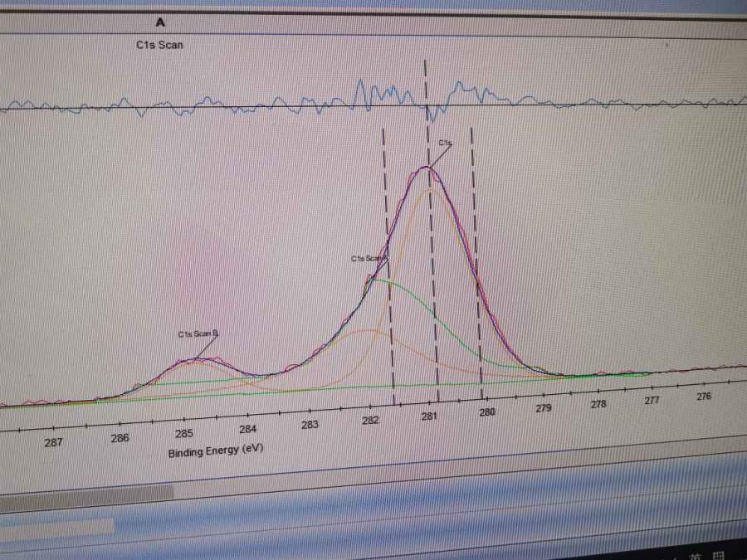This screenshot has width=747, height=560.
Task: Click the horizontal scrollbar thumb below the chart
Action: pyautogui.click(x=86, y=494)
